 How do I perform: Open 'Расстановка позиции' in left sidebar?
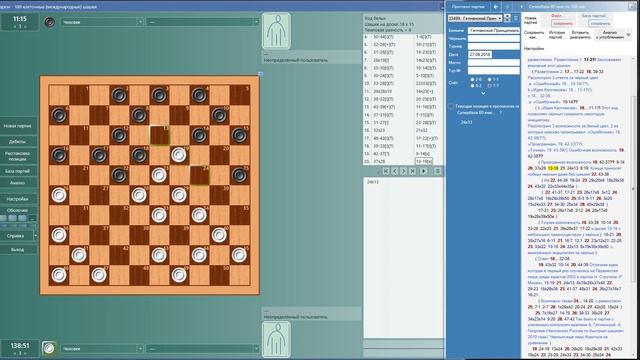coord(18,156)
